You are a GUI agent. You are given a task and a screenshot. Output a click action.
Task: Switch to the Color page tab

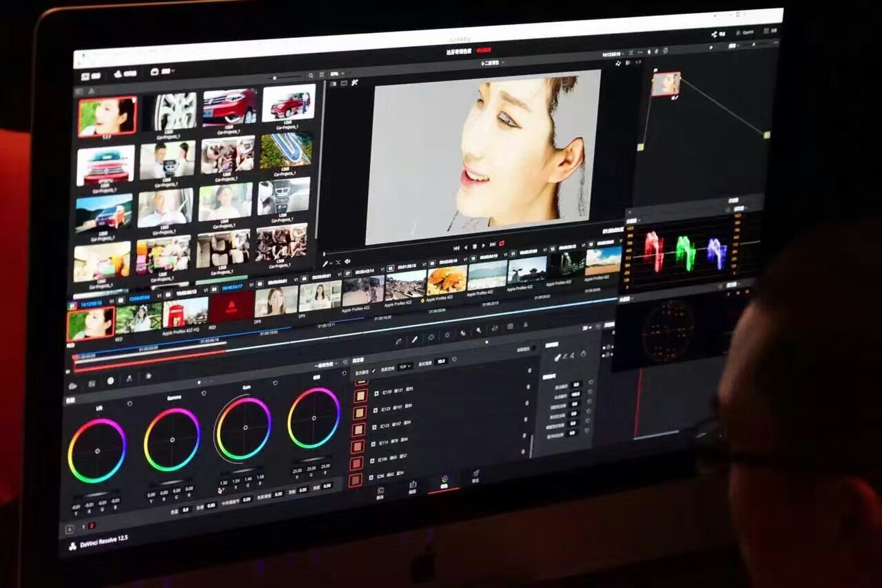pyautogui.click(x=444, y=481)
